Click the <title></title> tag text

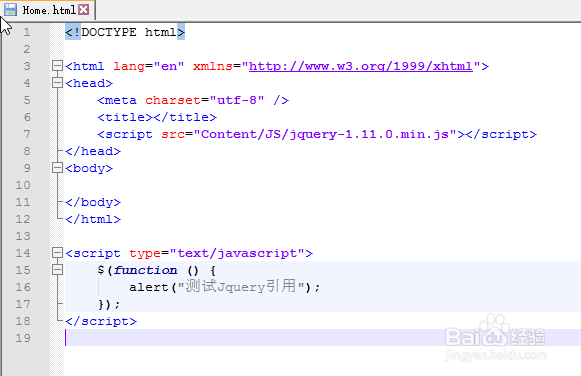point(157,117)
